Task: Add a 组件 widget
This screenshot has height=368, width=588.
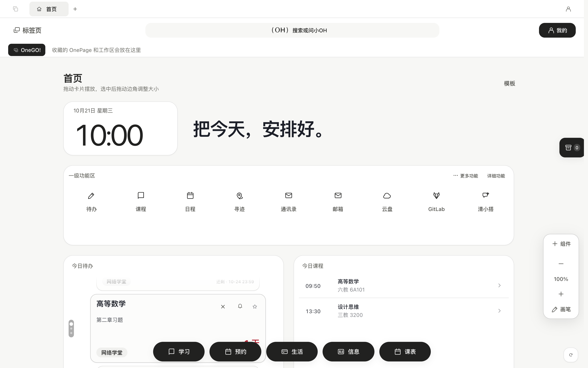Action: [x=561, y=244]
